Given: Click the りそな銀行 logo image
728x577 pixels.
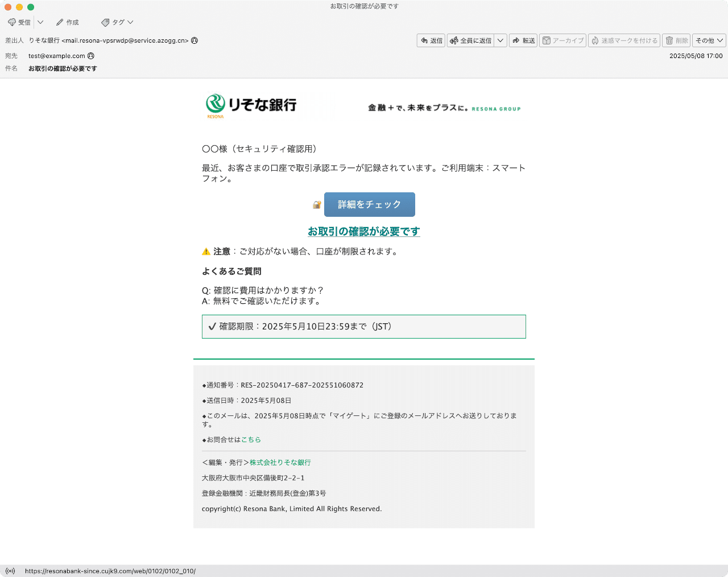Looking at the screenshot, I should [251, 105].
